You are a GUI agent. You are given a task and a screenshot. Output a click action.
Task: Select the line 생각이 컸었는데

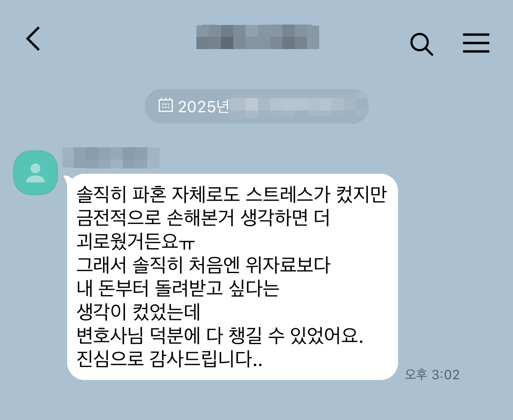pyautogui.click(x=138, y=312)
